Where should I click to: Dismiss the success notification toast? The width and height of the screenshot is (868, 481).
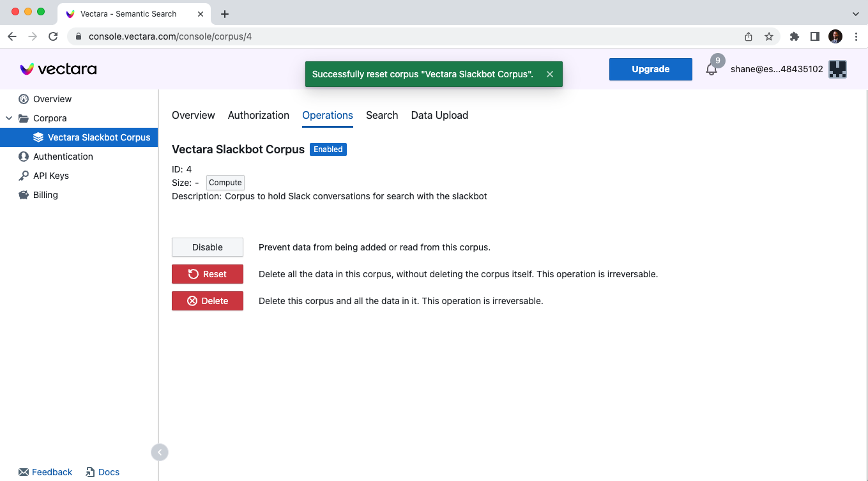click(550, 73)
